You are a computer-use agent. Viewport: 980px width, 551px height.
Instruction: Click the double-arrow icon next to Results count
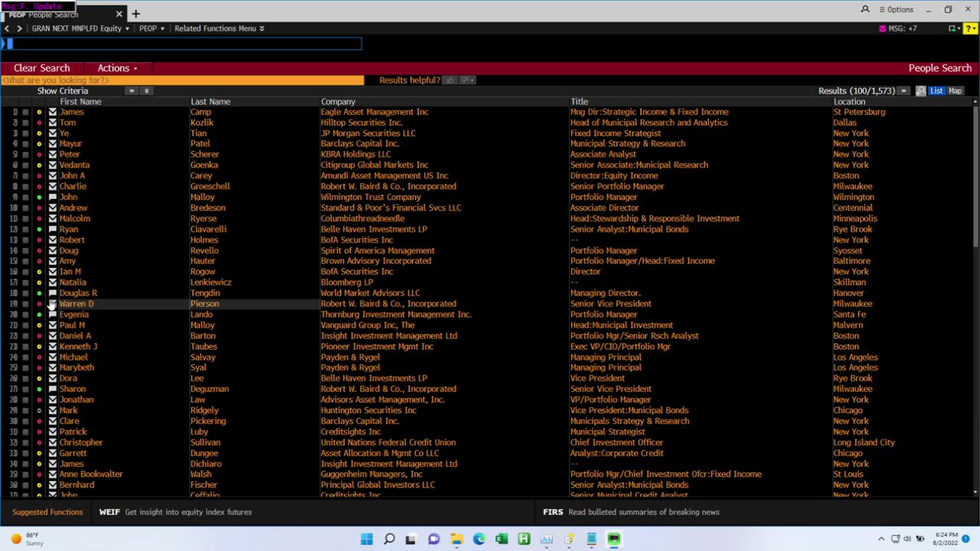pyautogui.click(x=903, y=91)
